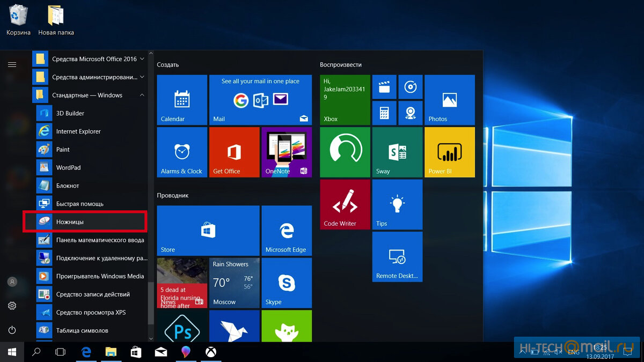This screenshot has height=362, width=644.
Task: Open Paint in the Standard Windows folder
Action: click(90, 150)
